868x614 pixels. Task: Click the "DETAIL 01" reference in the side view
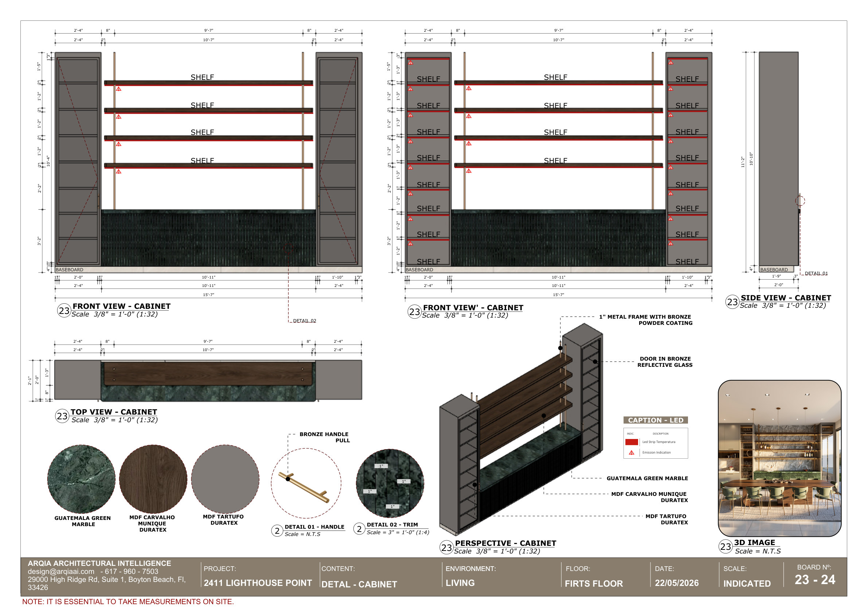coord(816,273)
